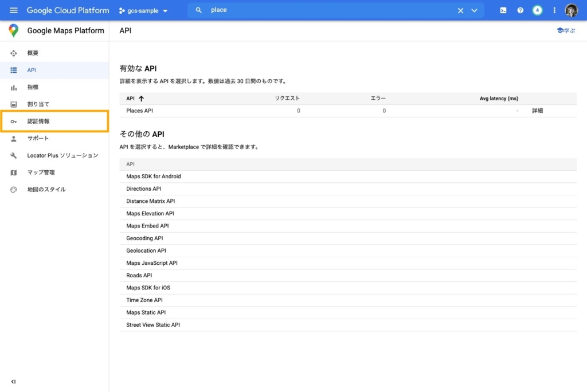The height and width of the screenshot is (392, 587).
Task: Open the three-dot more options menu
Action: (554, 10)
